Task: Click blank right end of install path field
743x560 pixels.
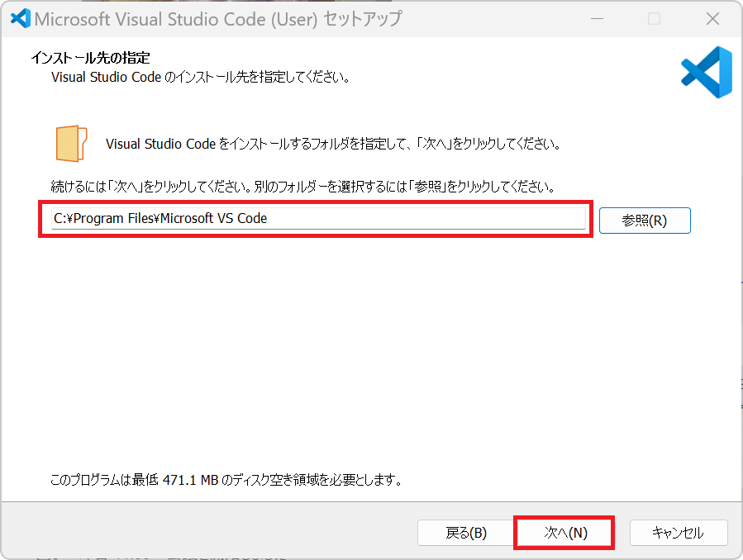Action: tap(496, 218)
